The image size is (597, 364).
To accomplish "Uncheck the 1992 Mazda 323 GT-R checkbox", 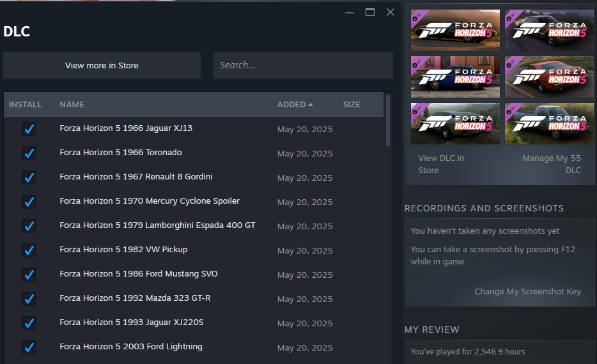I will 29,299.
